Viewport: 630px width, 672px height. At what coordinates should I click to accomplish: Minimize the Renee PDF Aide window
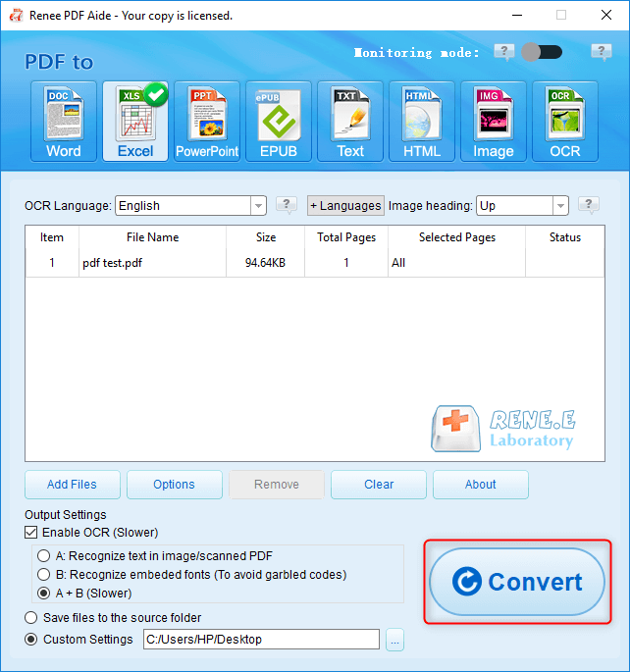tap(517, 16)
